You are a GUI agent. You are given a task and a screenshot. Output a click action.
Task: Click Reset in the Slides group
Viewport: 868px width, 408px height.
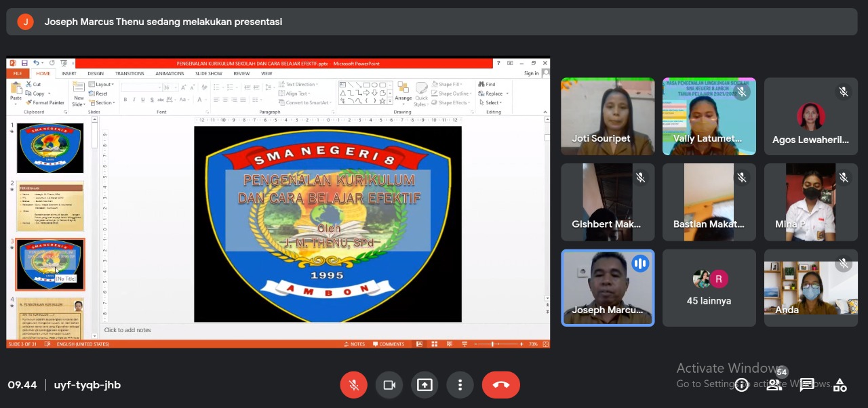pos(98,94)
